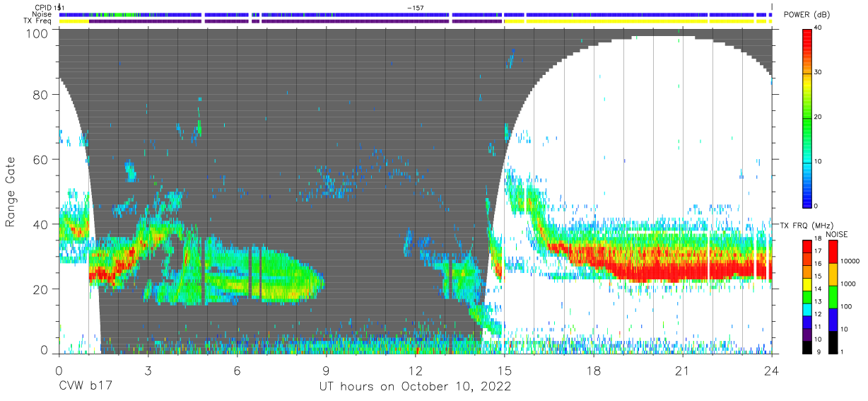Select 60 on the Range Gate axis

click(x=42, y=159)
